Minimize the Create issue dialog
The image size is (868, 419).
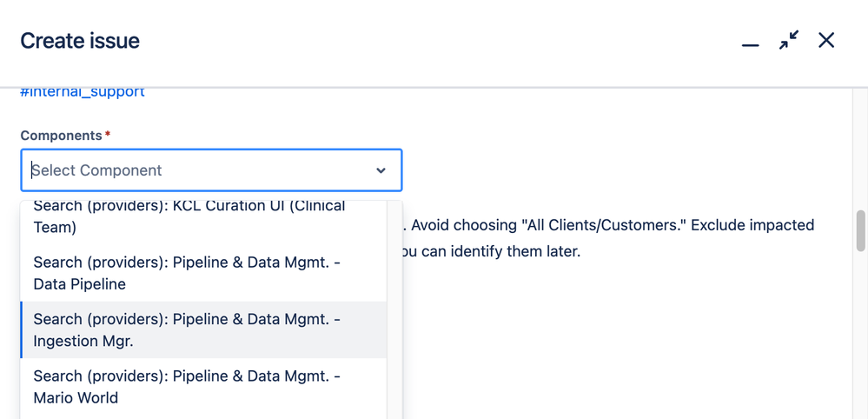coord(750,43)
